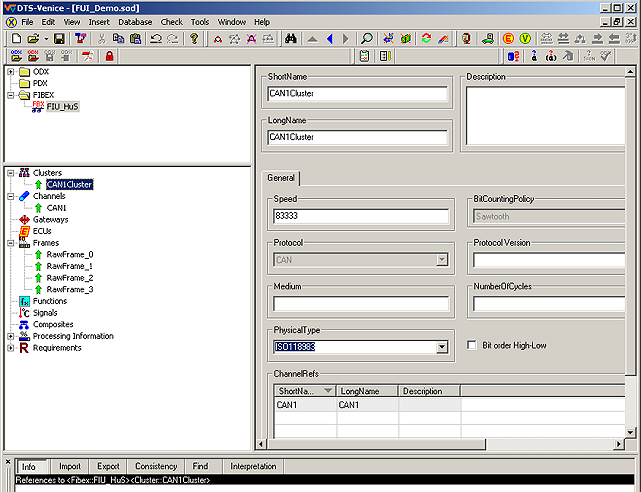Click the Speed input field

[361, 216]
